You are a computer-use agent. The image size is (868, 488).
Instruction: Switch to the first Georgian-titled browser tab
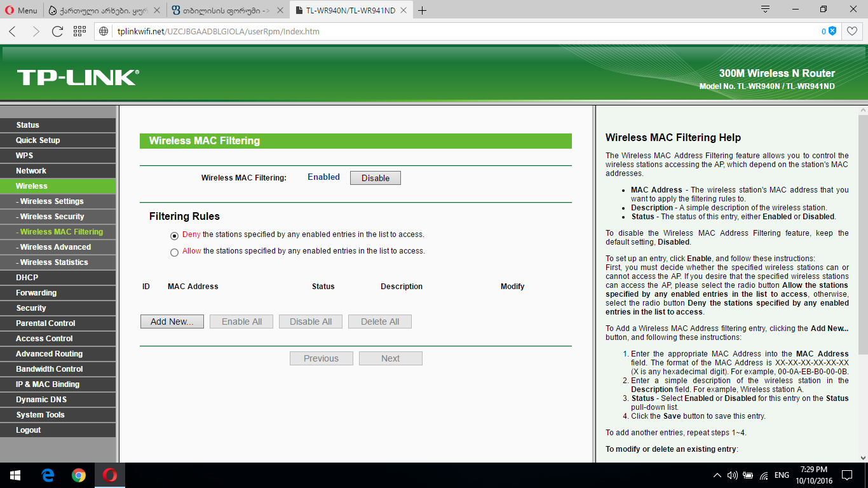tap(104, 10)
